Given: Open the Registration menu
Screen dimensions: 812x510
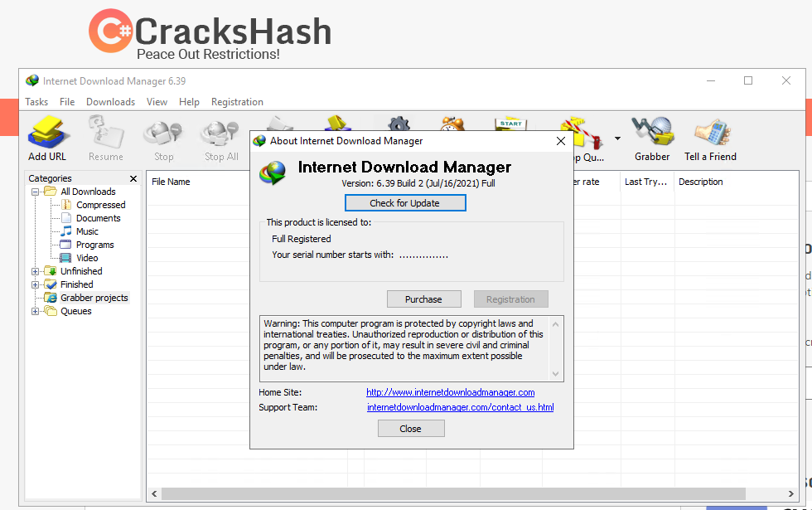Looking at the screenshot, I should click(x=237, y=101).
